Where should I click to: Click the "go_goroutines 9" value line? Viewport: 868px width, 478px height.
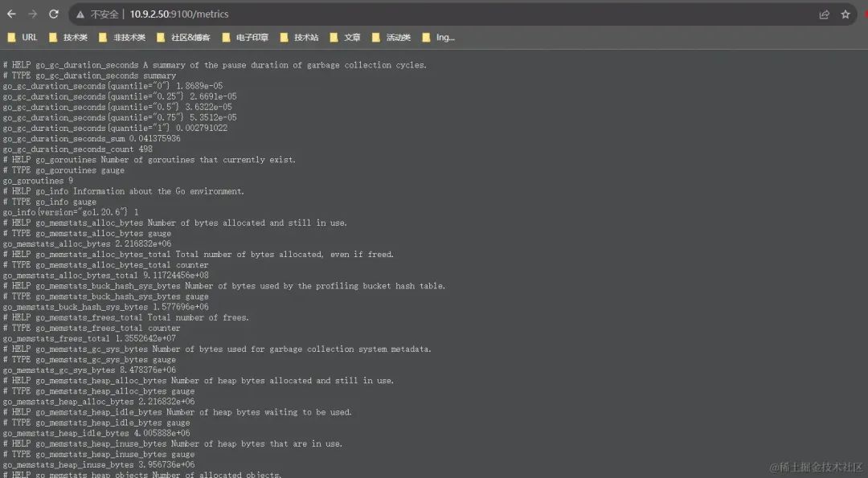pos(38,181)
